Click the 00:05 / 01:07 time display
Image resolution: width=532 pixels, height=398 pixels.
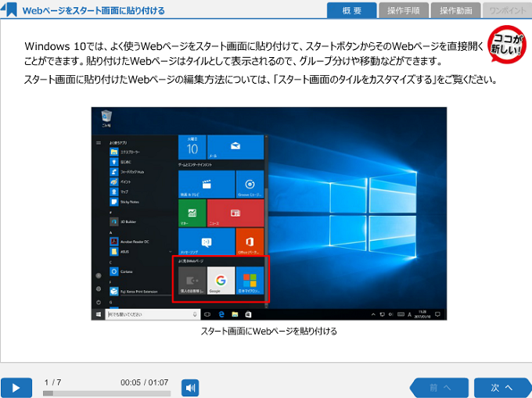[144, 382]
